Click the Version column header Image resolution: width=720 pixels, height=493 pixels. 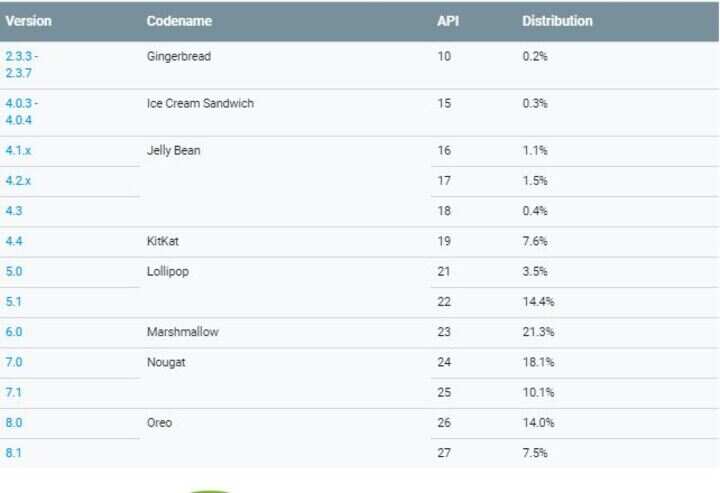pyautogui.click(x=28, y=21)
